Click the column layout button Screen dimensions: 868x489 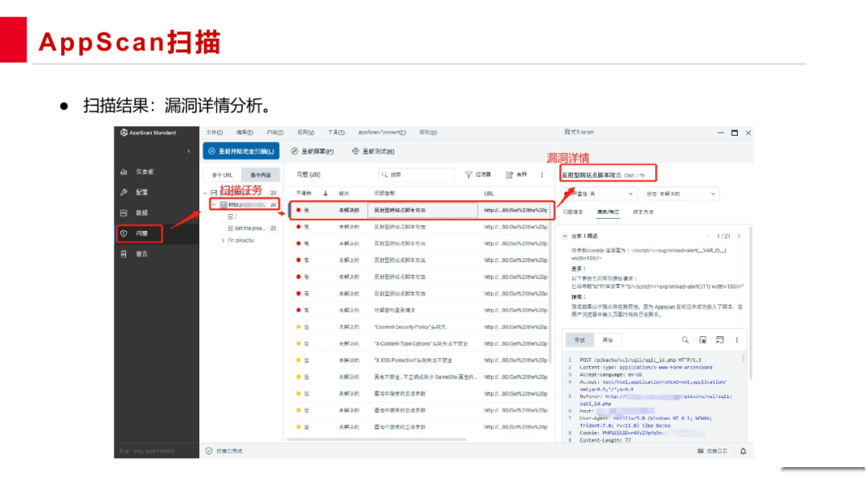(516, 175)
